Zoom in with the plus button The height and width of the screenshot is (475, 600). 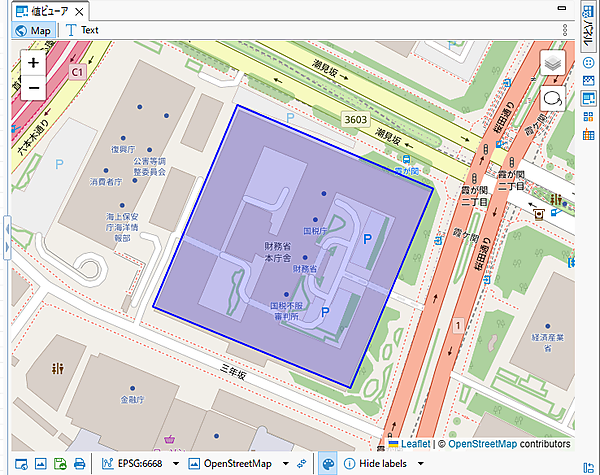tap(34, 62)
